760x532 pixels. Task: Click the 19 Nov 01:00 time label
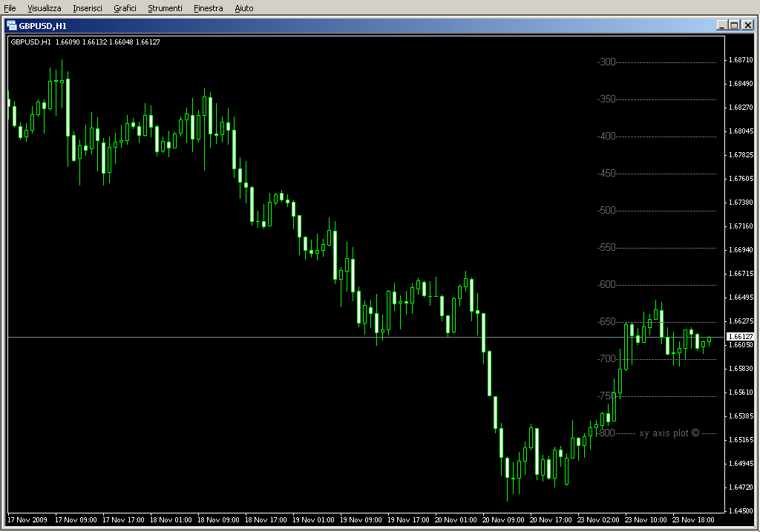[313, 520]
